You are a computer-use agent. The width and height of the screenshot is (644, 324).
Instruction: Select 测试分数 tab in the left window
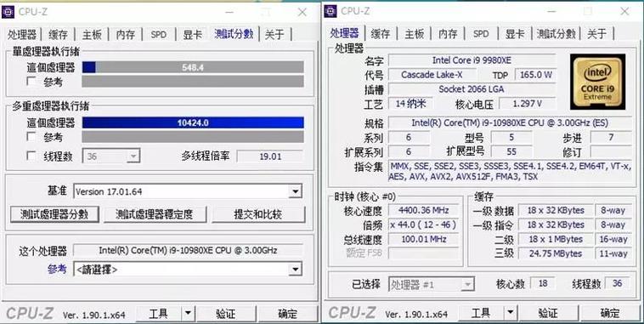(x=234, y=34)
